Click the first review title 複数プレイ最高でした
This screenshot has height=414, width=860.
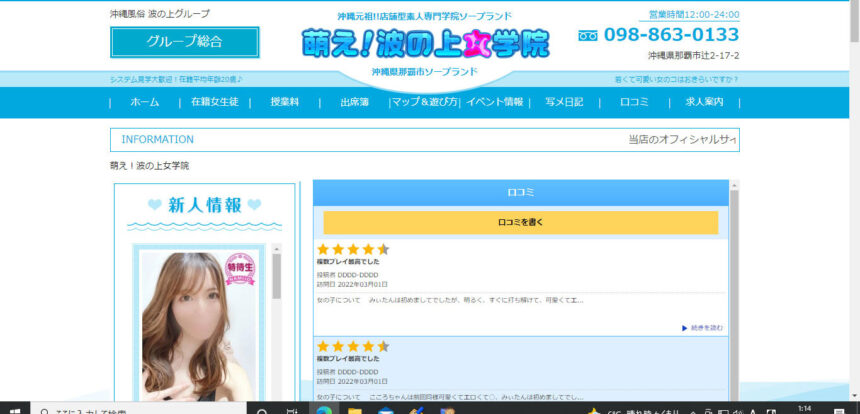(x=348, y=262)
